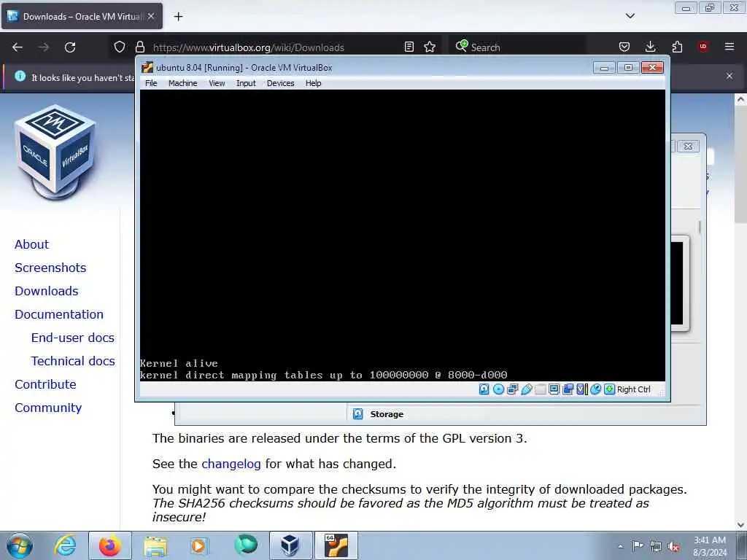The width and height of the screenshot is (747, 560).
Task: Open the End-user docs link
Action: (73, 338)
